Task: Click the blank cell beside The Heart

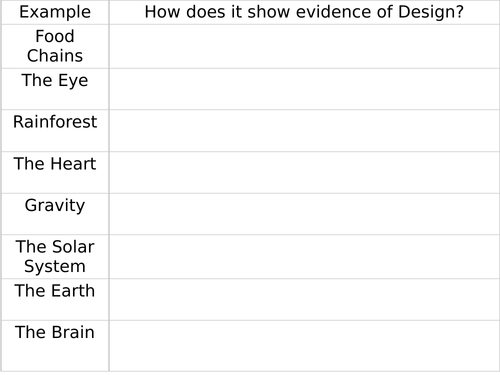Action: [x=304, y=172]
